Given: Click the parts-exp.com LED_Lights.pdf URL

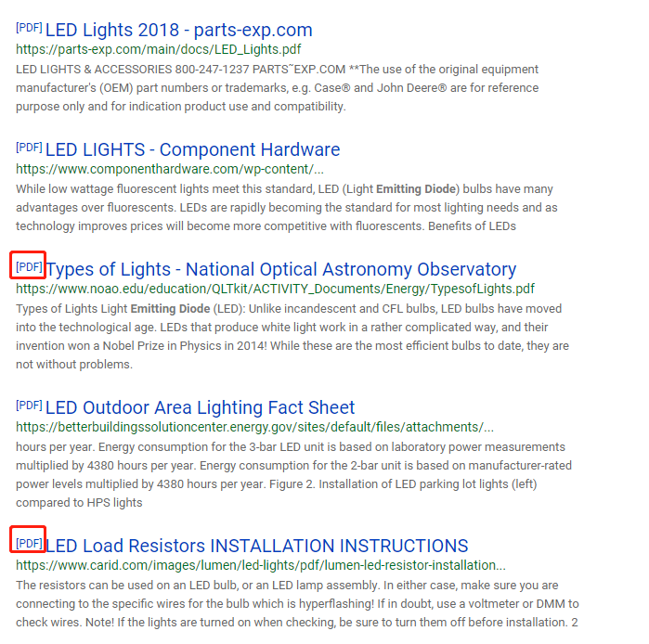Looking at the screenshot, I should 159,49.
